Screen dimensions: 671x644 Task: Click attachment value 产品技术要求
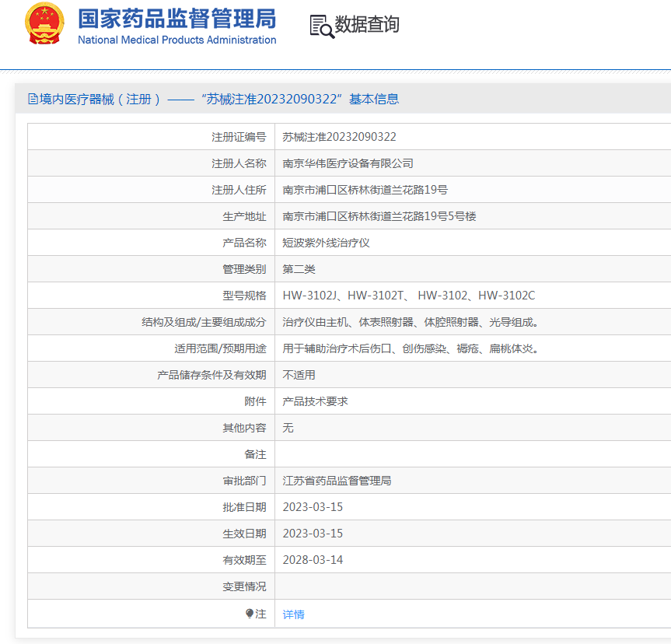[x=316, y=401]
